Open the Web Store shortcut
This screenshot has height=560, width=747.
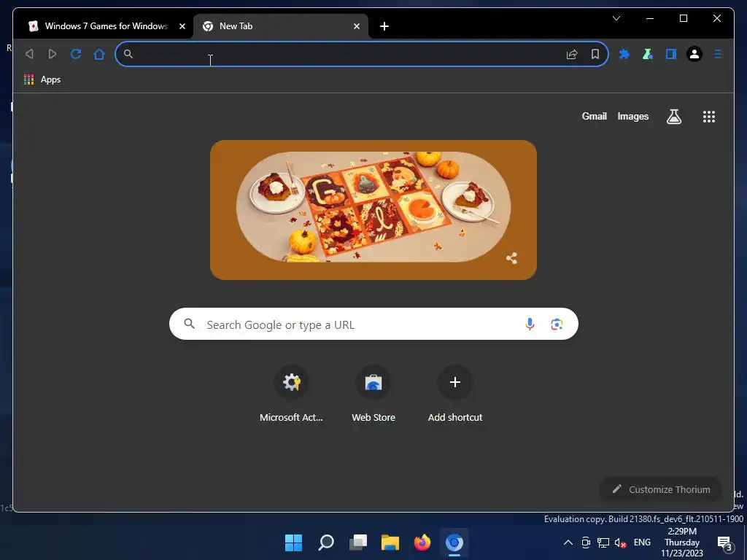pyautogui.click(x=373, y=394)
